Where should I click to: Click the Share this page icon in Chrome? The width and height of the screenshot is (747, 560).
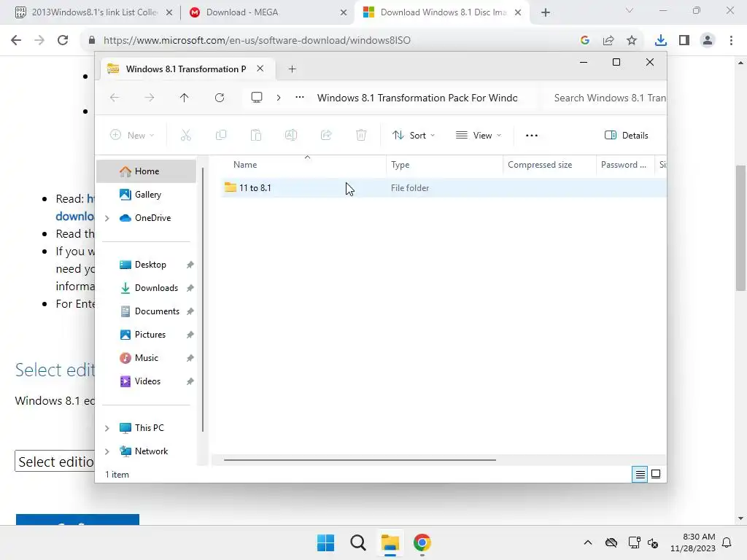[608, 40]
